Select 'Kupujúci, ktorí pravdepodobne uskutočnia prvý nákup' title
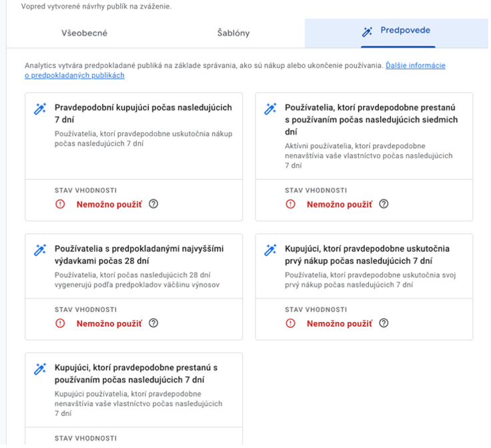 [367, 255]
